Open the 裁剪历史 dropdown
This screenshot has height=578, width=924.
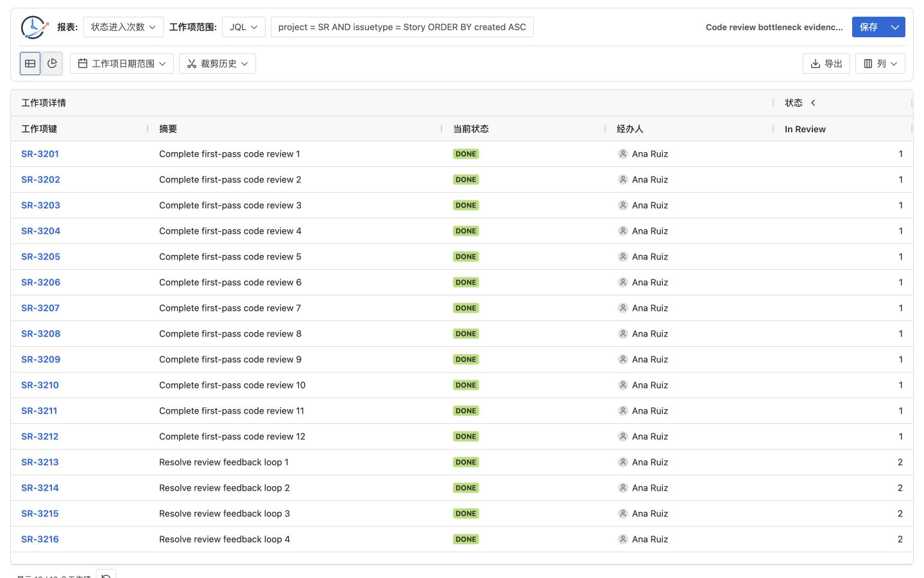(x=218, y=64)
